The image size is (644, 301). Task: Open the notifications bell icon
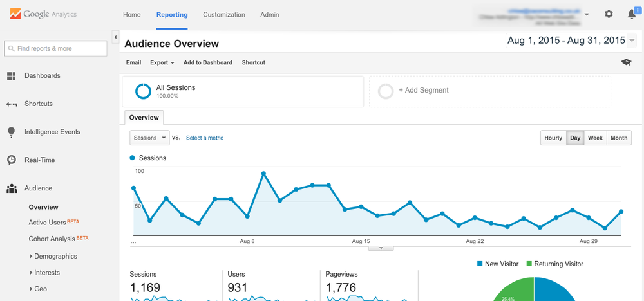632,14
